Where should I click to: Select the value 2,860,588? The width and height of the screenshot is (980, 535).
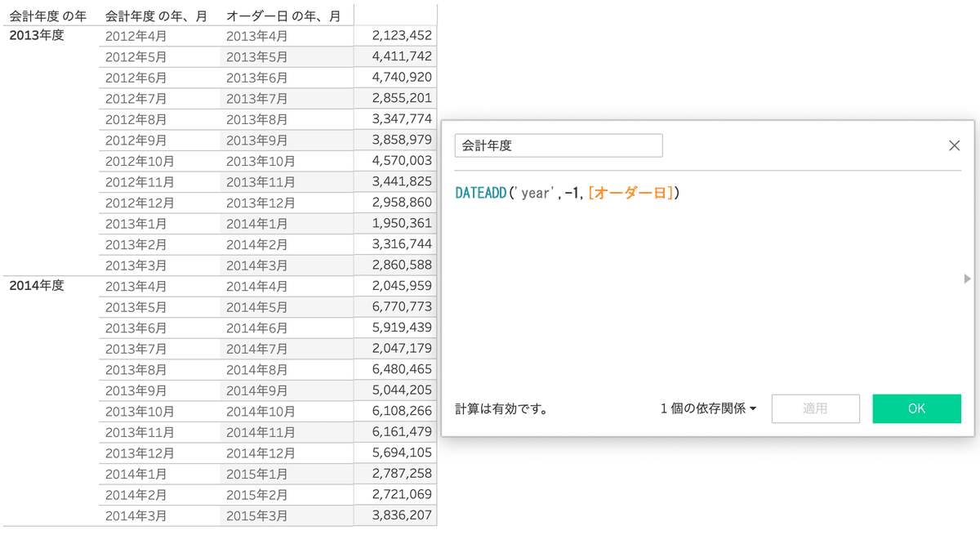(x=402, y=265)
